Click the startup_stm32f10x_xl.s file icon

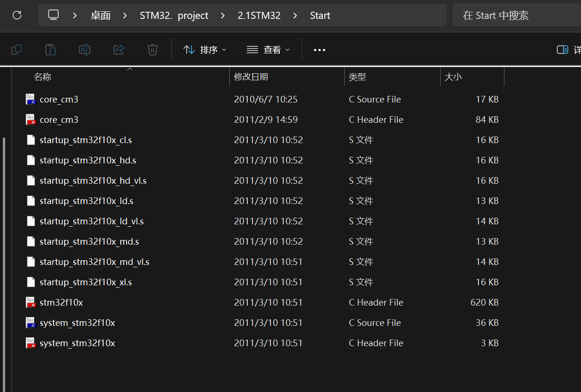tap(31, 282)
